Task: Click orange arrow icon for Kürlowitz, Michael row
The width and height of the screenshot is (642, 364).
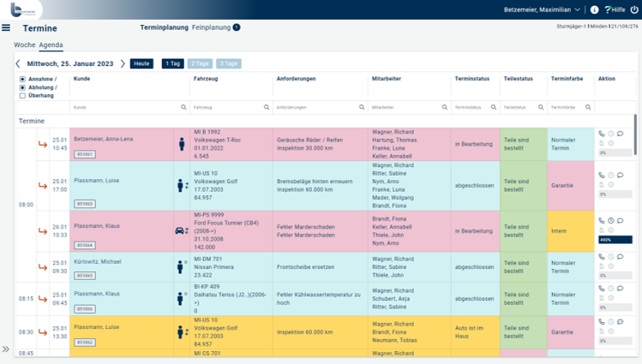Action: point(43,267)
